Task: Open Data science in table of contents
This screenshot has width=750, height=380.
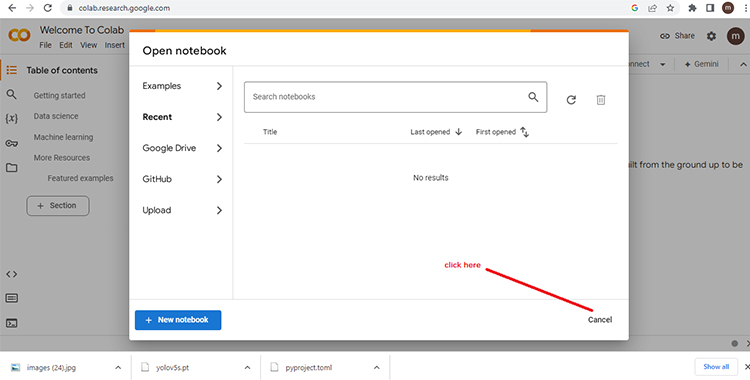Action: coord(56,116)
